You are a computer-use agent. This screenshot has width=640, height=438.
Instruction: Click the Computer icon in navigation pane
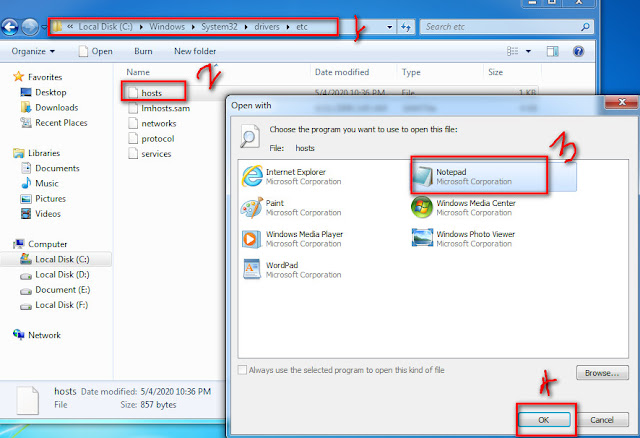pos(18,244)
